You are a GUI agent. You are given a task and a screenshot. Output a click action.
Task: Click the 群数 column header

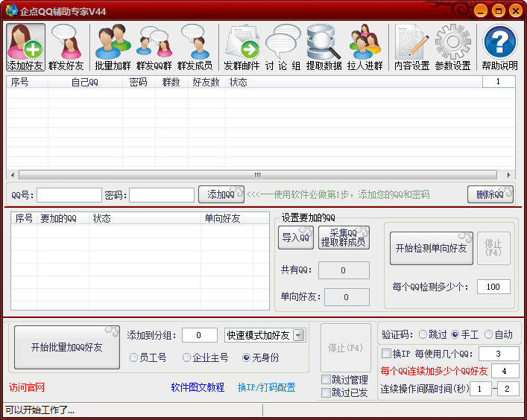pos(171,82)
